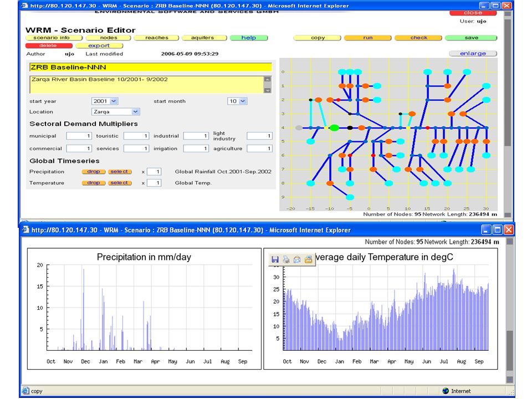Open the start month dropdown

(243, 101)
